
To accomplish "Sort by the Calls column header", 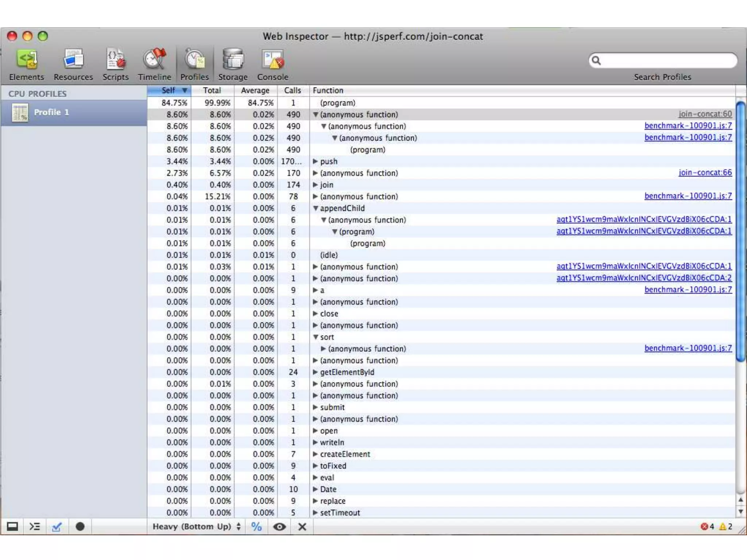I will point(293,90).
